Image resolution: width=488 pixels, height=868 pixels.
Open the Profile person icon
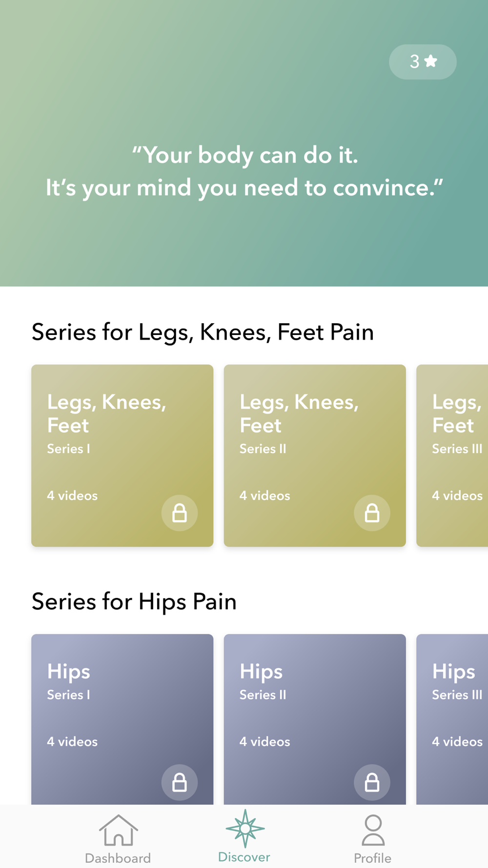pos(373,830)
